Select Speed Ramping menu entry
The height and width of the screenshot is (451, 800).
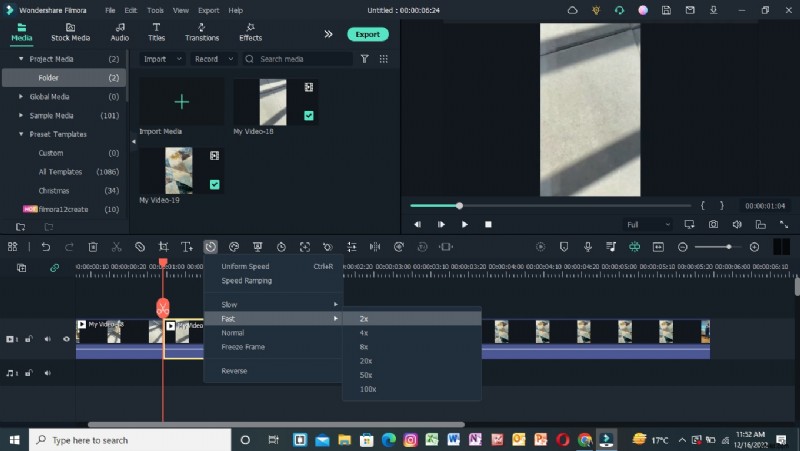273,281
